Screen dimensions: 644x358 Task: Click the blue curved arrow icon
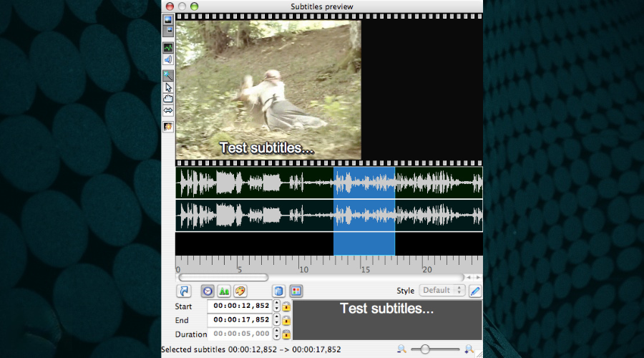click(x=184, y=291)
